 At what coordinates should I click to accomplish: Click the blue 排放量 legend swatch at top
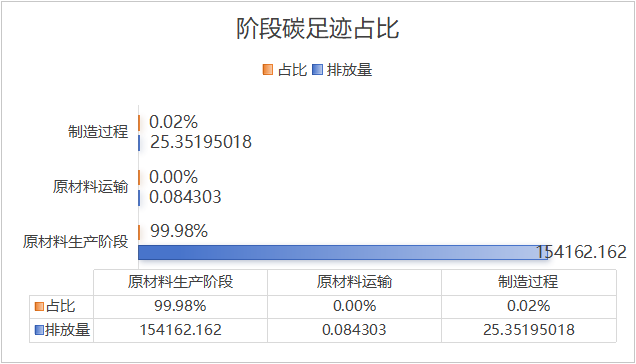pyautogui.click(x=318, y=70)
